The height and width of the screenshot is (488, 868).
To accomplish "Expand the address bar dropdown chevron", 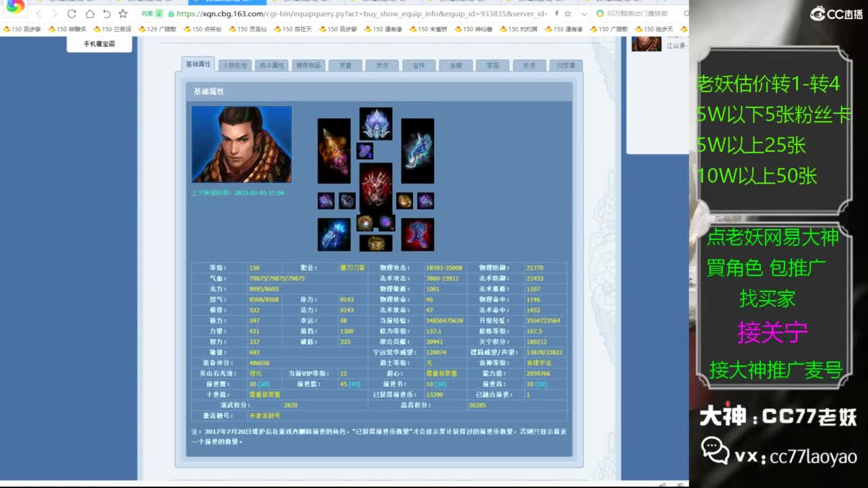I will (x=584, y=14).
